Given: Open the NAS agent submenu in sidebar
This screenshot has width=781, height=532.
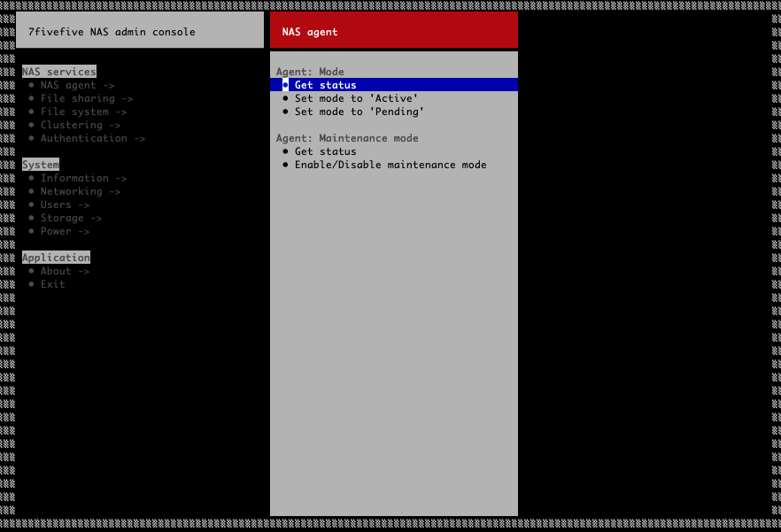Looking at the screenshot, I should (x=77, y=85).
